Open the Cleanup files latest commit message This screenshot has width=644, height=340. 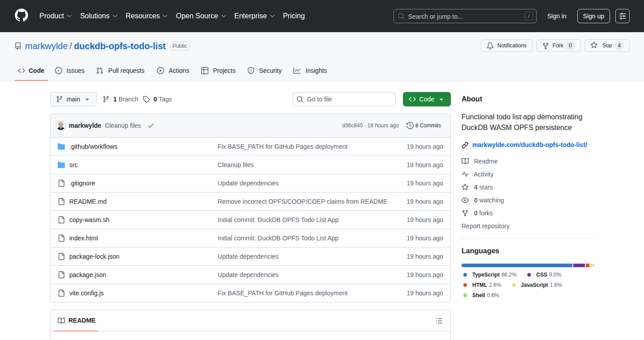[x=123, y=126]
